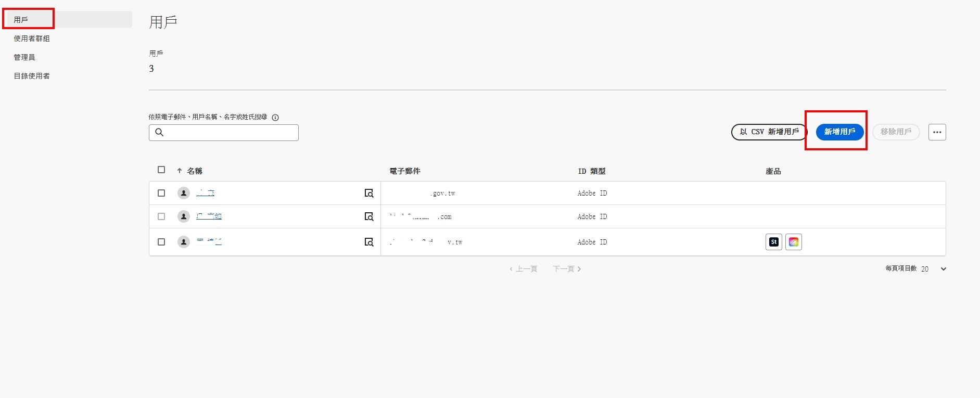The height and width of the screenshot is (398, 980).
Task: Click the Creative Cloud product icon
Action: [793, 242]
